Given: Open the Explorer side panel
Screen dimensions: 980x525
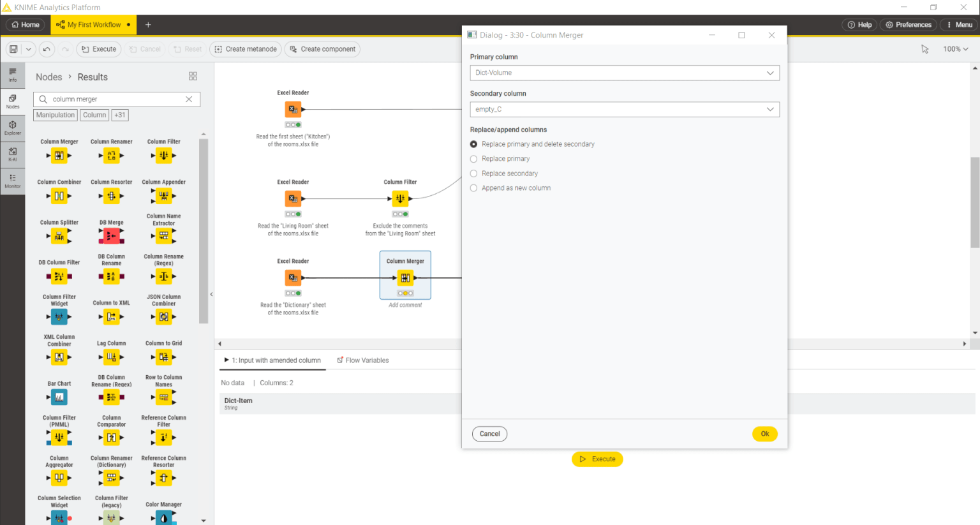Looking at the screenshot, I should point(13,128).
